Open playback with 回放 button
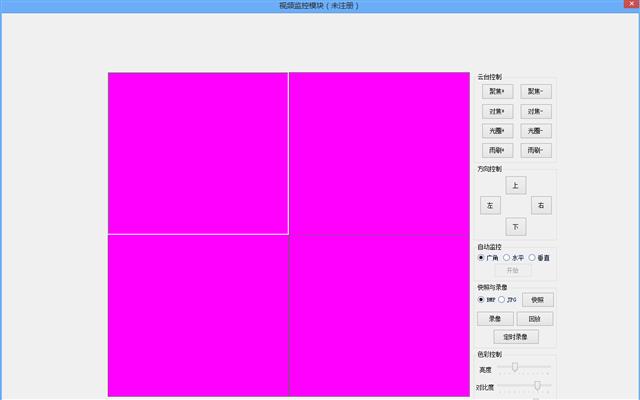The height and width of the screenshot is (400, 640). pyautogui.click(x=536, y=319)
